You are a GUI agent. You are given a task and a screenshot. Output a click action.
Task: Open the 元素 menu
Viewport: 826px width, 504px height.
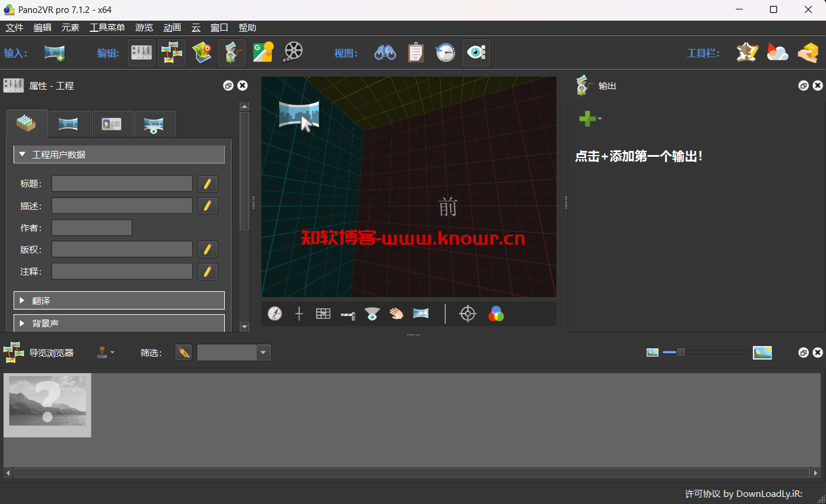click(70, 28)
